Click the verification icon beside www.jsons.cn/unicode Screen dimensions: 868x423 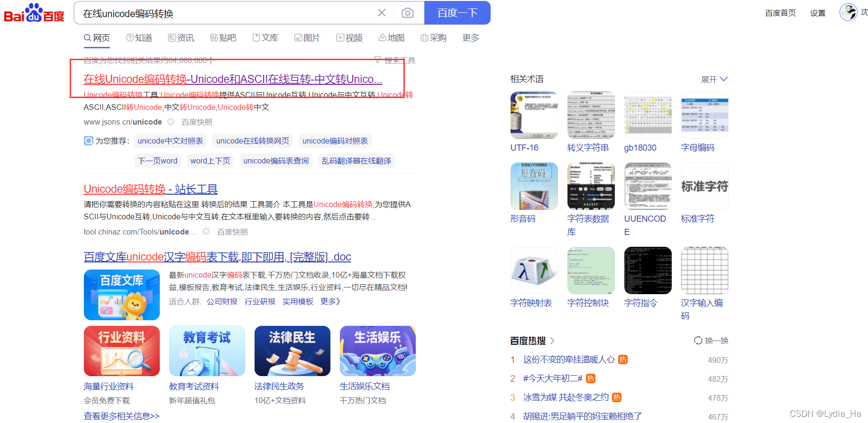[171, 122]
